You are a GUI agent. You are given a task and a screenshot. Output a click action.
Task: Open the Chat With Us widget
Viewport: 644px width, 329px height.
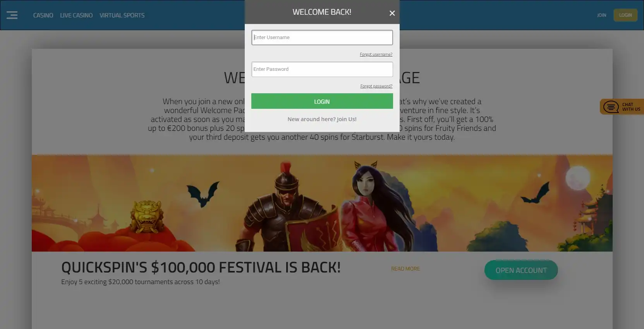tap(622, 107)
